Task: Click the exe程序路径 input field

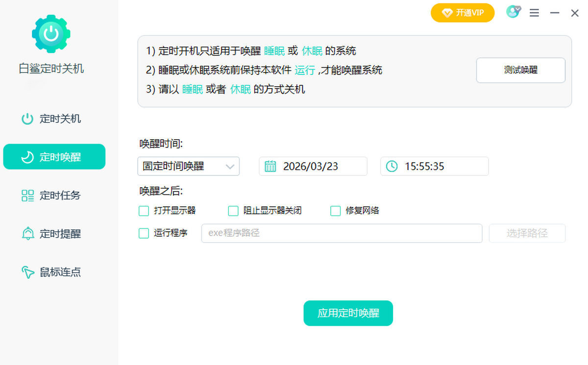Action: click(342, 233)
